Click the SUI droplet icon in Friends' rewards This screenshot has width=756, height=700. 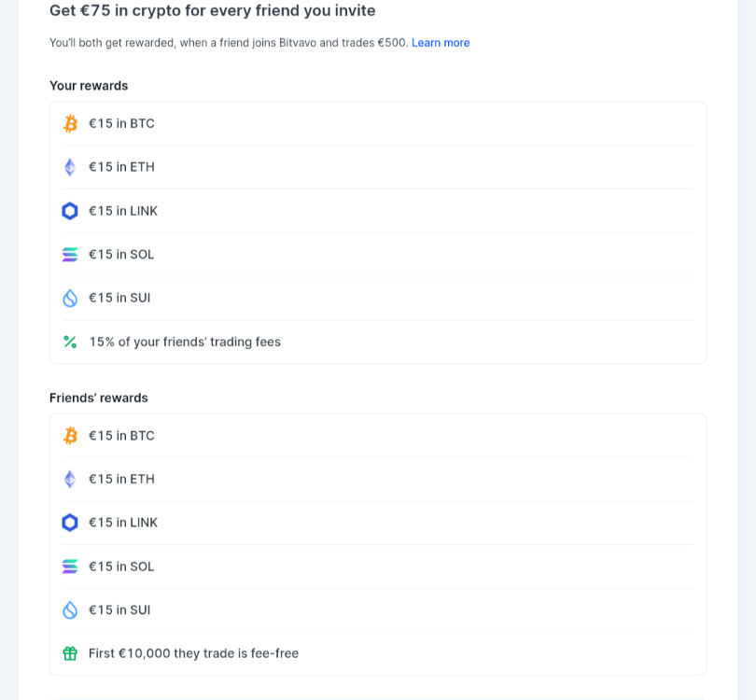pos(70,609)
